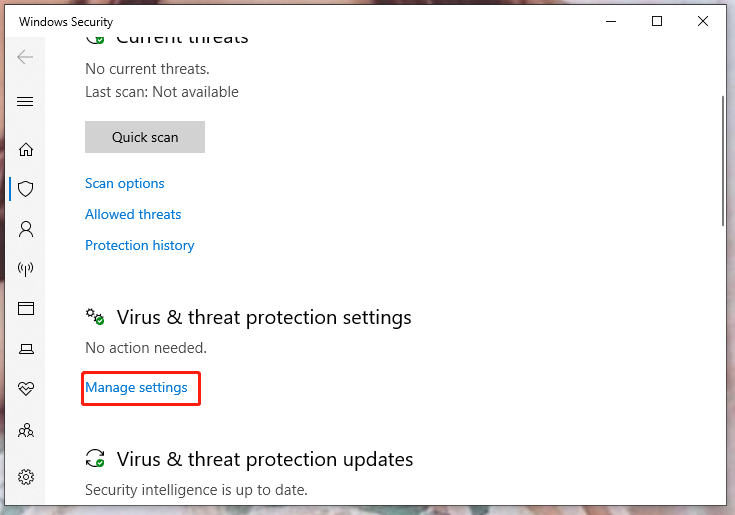Viewport: 735px width, 515px height.
Task: Open Allowed threats link
Action: 133,214
